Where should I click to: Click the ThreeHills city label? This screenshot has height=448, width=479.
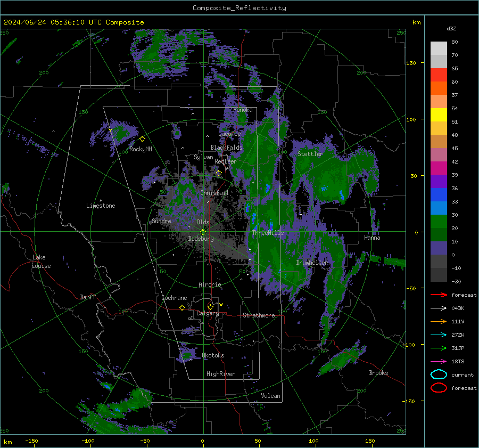(x=268, y=233)
